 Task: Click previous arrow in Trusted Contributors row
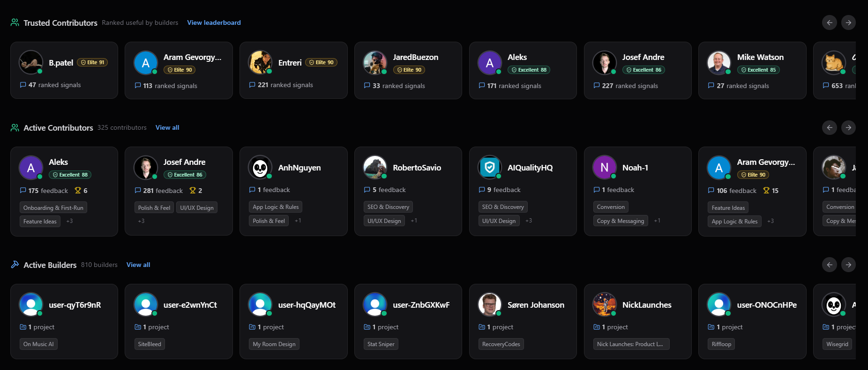[830, 22]
